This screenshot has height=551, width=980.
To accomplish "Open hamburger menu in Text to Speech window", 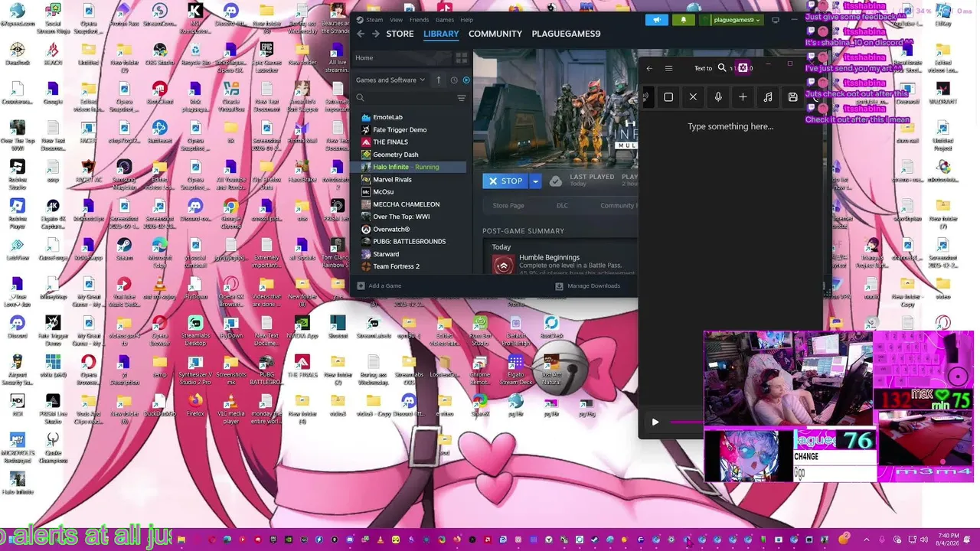I will point(668,68).
